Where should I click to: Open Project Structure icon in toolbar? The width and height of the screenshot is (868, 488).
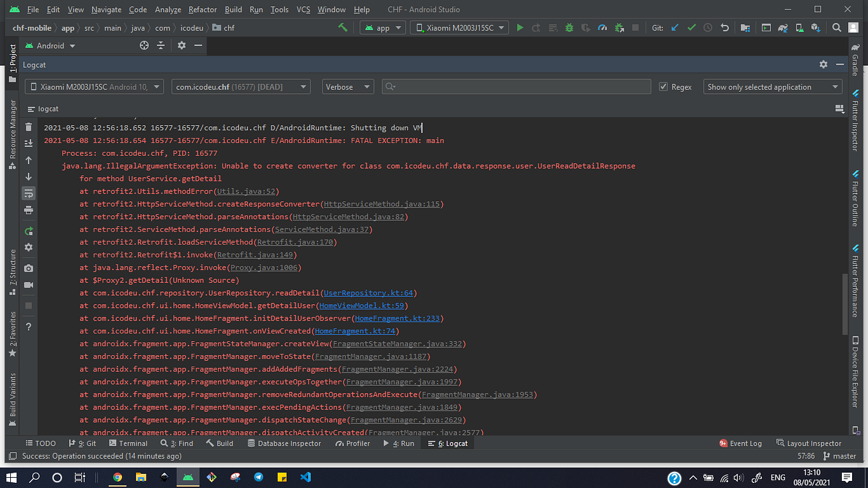click(745, 27)
